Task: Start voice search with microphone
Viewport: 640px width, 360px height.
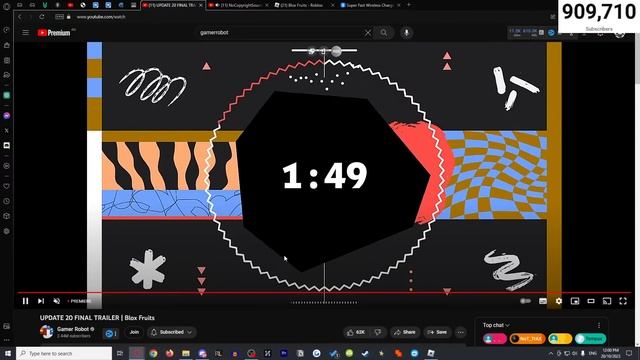Action: click(407, 33)
